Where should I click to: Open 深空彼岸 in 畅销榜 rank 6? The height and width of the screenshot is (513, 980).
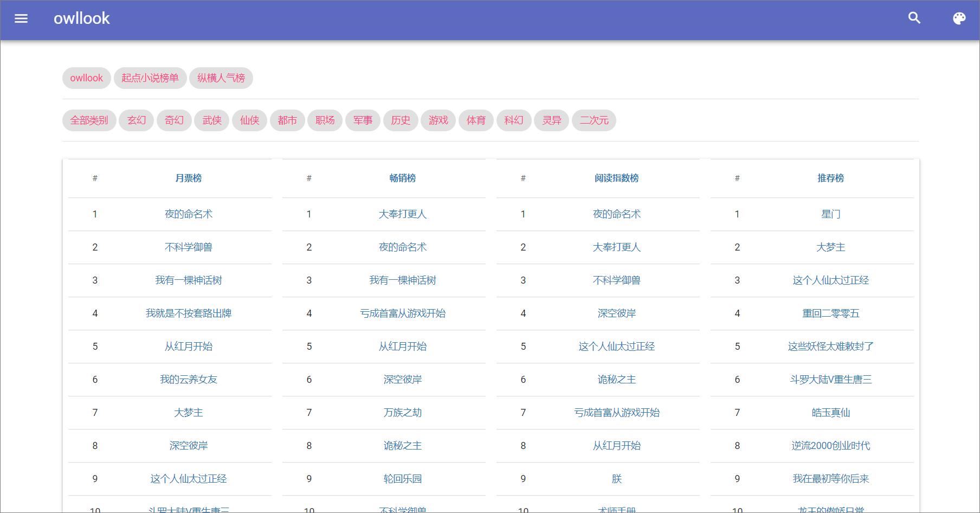403,380
